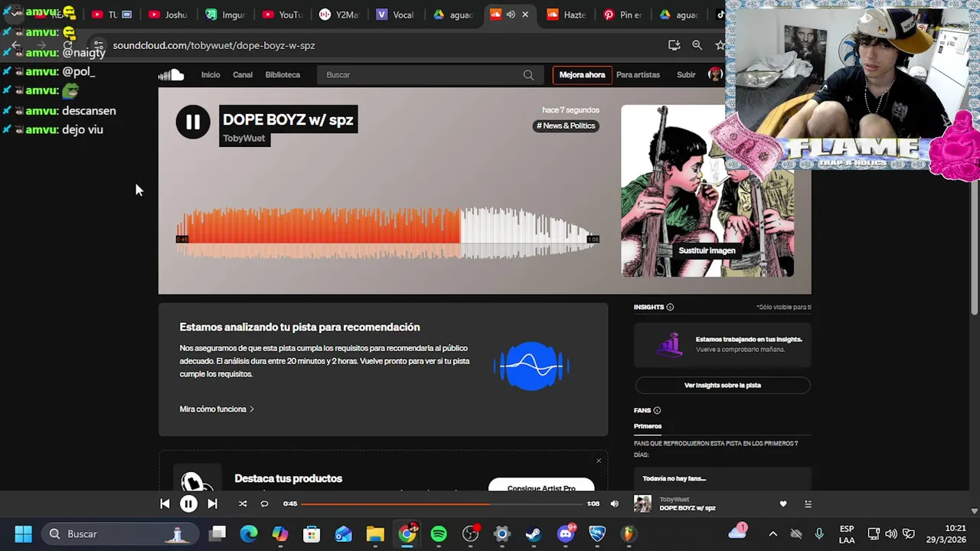The width and height of the screenshot is (980, 551).
Task: Like the current track with the heart icon
Action: pyautogui.click(x=782, y=504)
